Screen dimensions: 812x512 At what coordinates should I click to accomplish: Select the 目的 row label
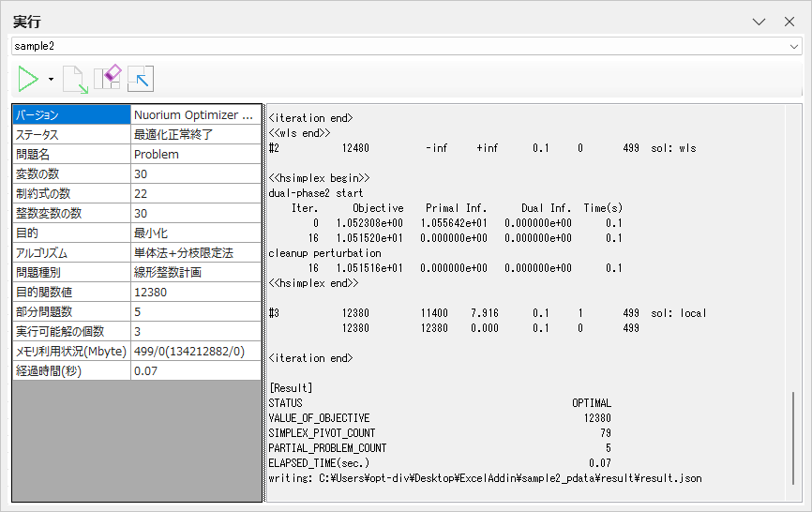[x=71, y=233]
